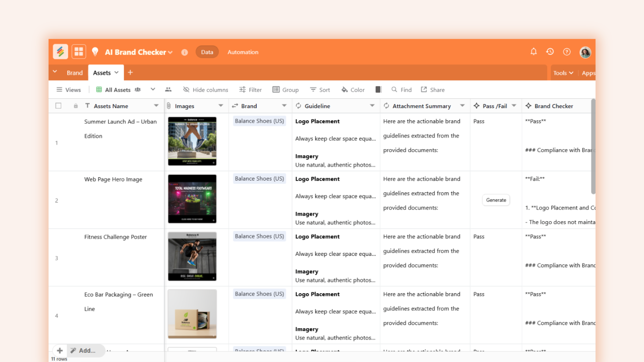Image resolution: width=644 pixels, height=362 pixels.
Task: Open the Summer Launch Ad image thumbnail
Action: coord(192,141)
